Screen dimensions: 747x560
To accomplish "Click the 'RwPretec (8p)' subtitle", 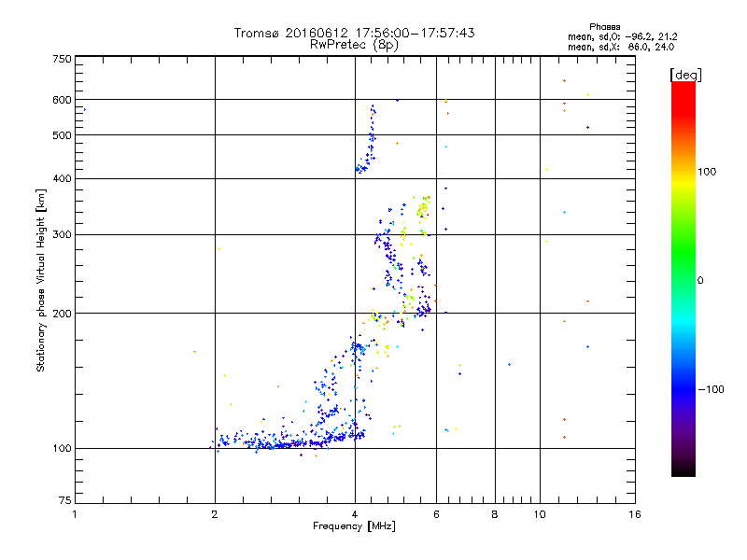I will [354, 45].
